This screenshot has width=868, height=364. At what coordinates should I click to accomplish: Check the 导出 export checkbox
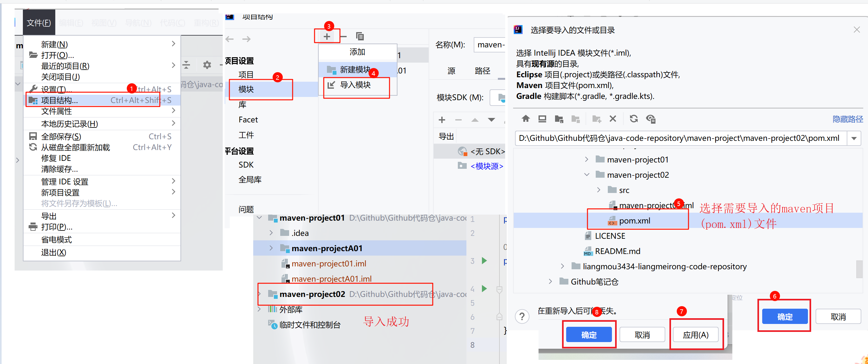pos(446,136)
